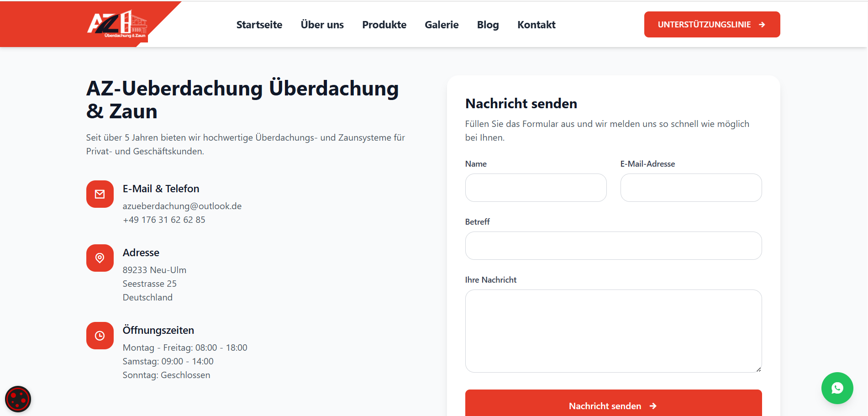This screenshot has width=868, height=416.
Task: Select the Betreff text field
Action: (x=613, y=246)
